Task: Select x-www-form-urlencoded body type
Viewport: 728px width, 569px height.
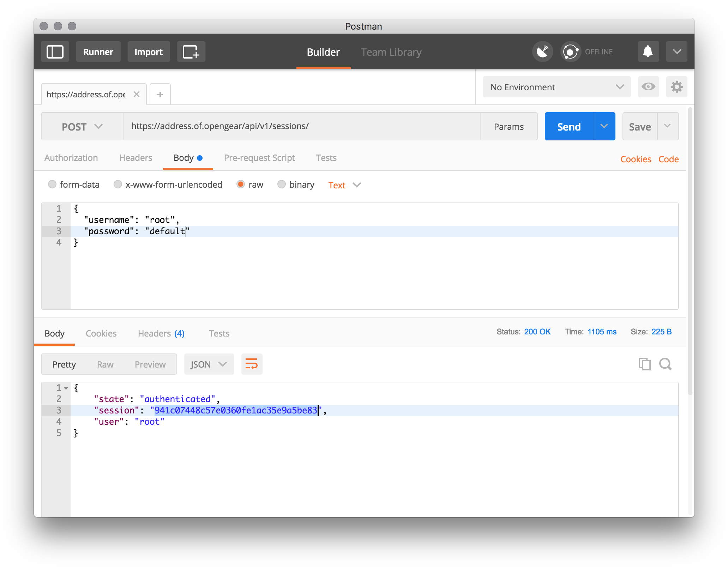Action: pyautogui.click(x=118, y=184)
